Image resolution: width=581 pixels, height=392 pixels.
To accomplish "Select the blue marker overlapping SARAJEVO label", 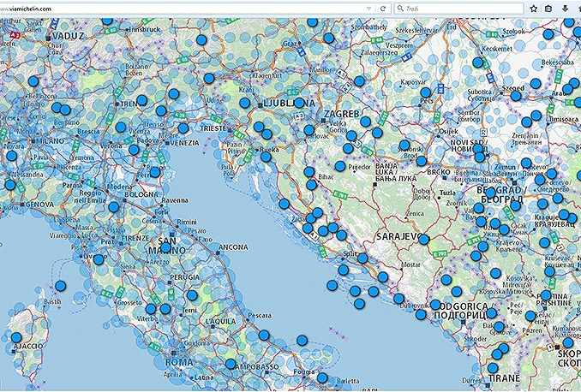I will [423, 239].
